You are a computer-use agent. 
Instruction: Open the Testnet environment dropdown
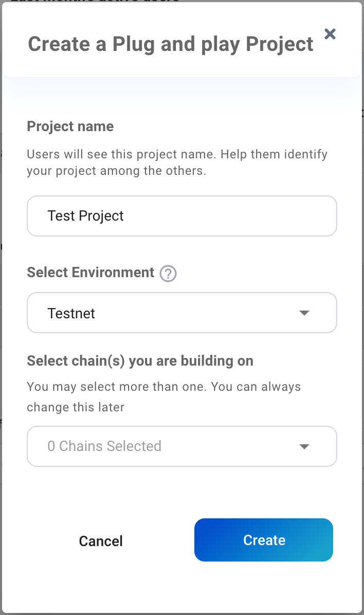tap(181, 313)
